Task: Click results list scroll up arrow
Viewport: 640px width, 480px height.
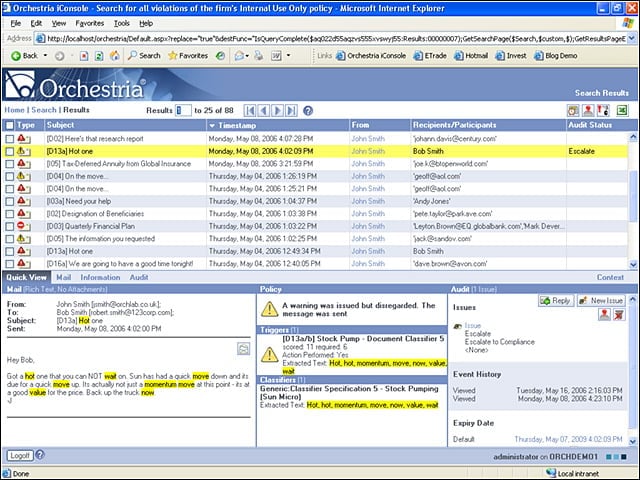Action: click(x=633, y=137)
